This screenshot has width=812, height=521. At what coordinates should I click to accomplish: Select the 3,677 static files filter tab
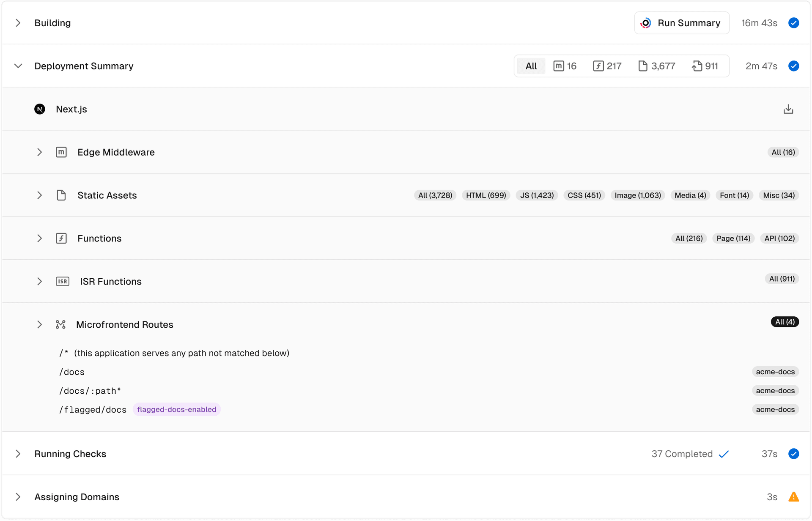(x=656, y=66)
